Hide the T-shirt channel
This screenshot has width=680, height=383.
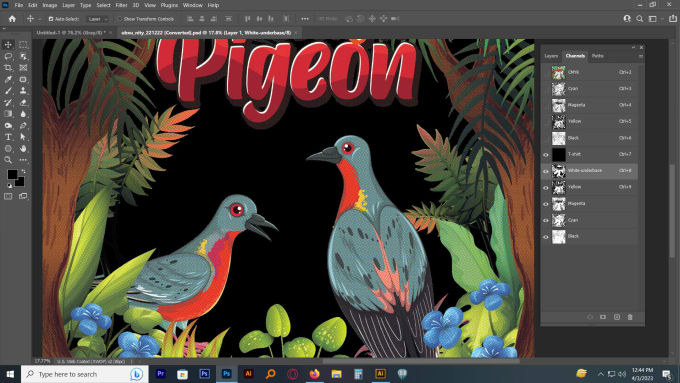click(x=546, y=154)
